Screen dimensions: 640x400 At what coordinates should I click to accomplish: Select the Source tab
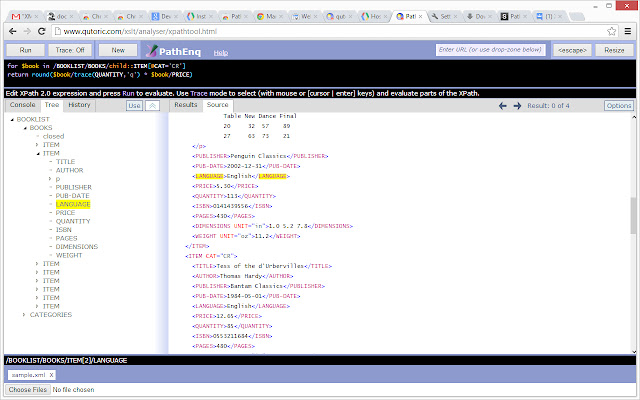coord(218,105)
